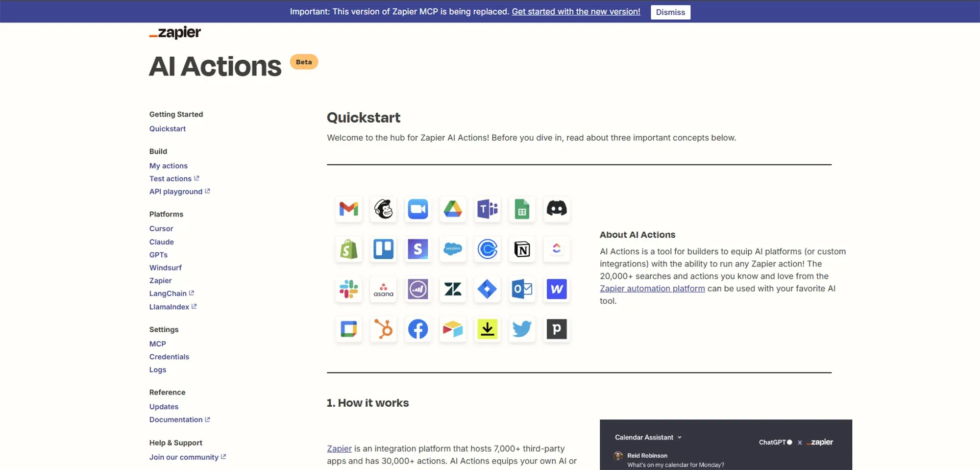Select the Discord icon
Image resolution: width=980 pixels, height=470 pixels.
coord(556,209)
